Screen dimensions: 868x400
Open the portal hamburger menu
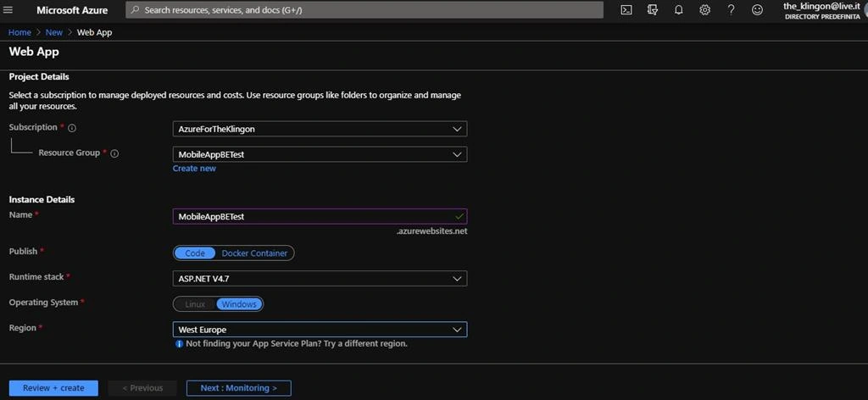[x=8, y=10]
